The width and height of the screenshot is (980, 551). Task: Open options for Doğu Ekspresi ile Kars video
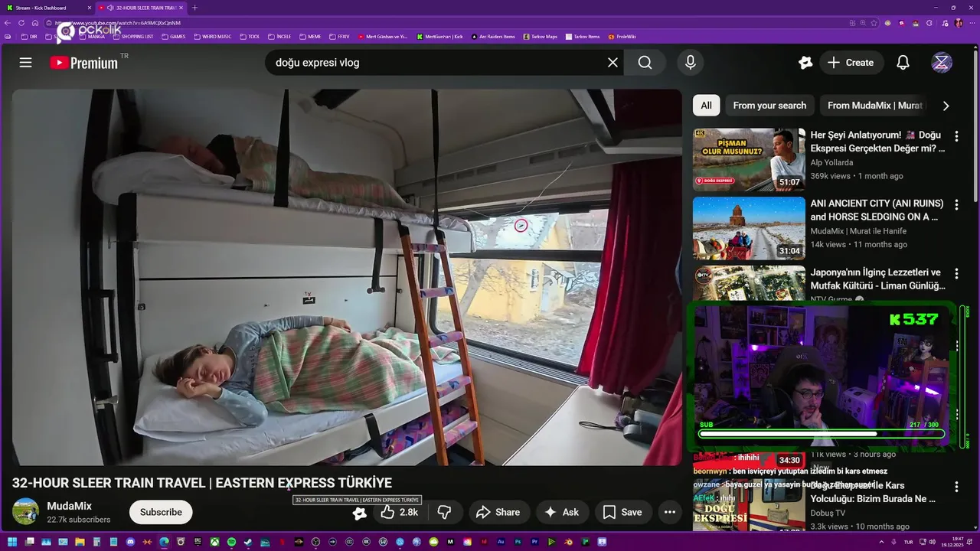(x=956, y=487)
